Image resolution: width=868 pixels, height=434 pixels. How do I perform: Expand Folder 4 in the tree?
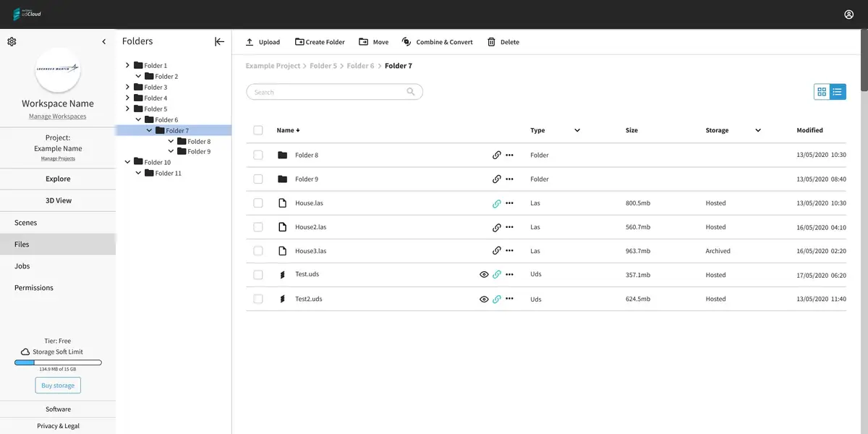127,98
